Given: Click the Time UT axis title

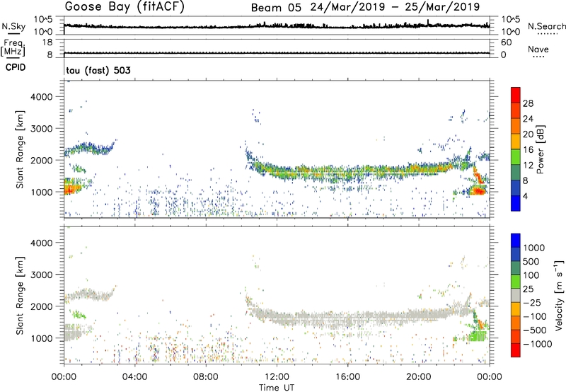Looking at the screenshot, I should point(277,388).
